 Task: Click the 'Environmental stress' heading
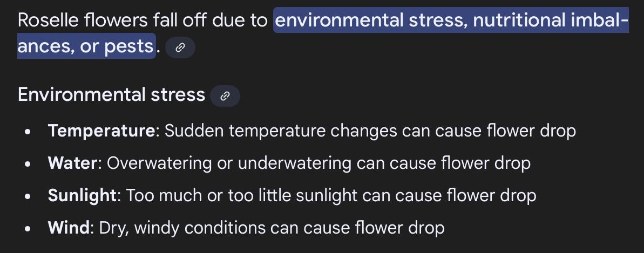(111, 95)
